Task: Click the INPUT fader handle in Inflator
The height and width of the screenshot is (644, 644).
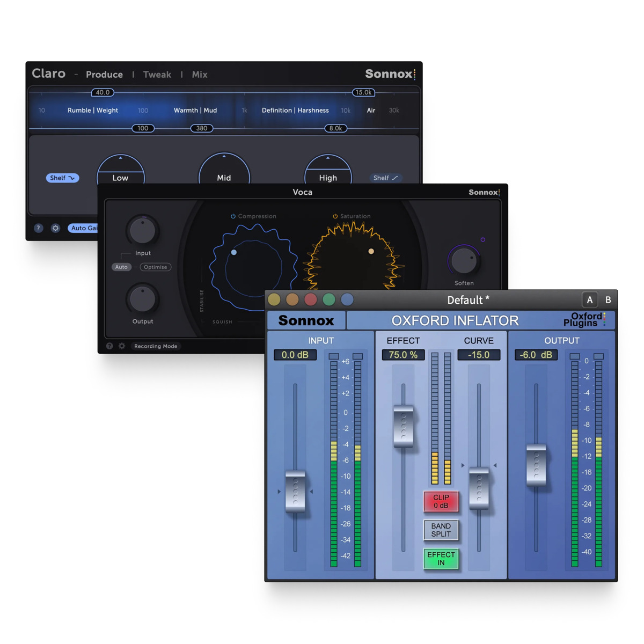Action: click(x=295, y=491)
